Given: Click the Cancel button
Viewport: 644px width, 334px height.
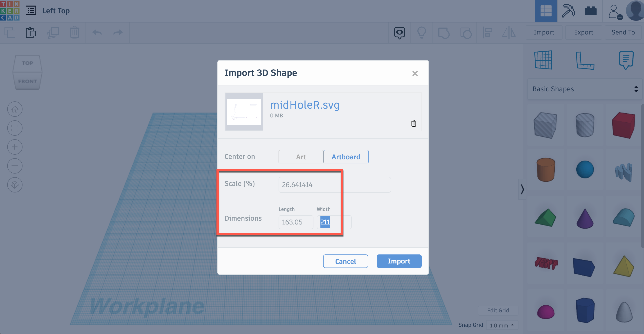Looking at the screenshot, I should click(x=346, y=261).
